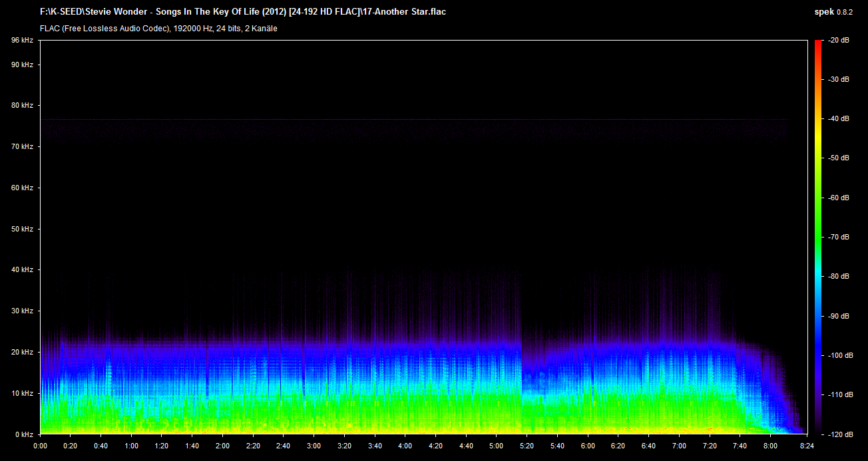
Task: Click the 40 kHz frequency axis label
Action: [x=22, y=270]
